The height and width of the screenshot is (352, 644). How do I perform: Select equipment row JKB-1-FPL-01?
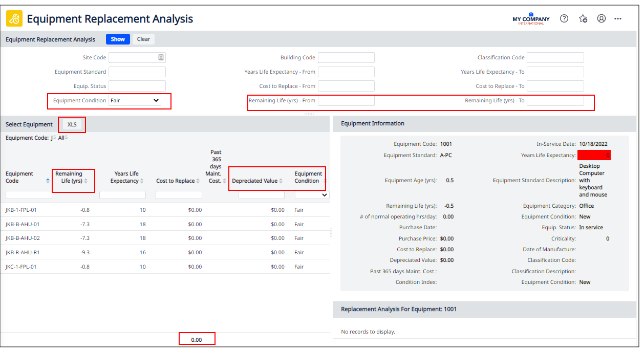click(x=165, y=210)
